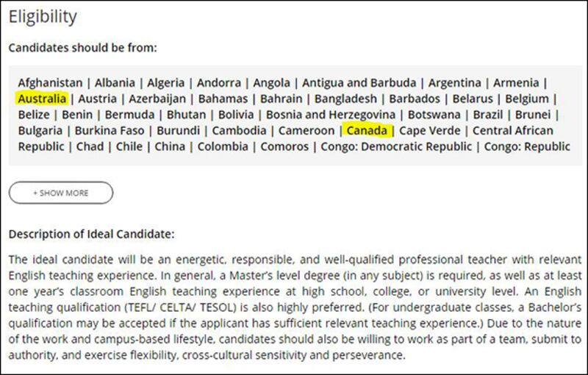588x375 pixels.
Task: Expand the country list with Show More
Action: (61, 193)
